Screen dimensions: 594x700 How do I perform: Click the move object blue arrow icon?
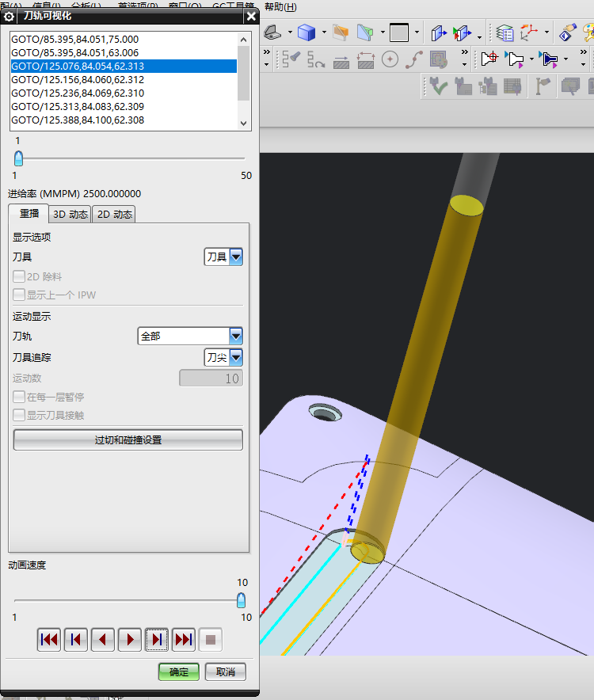[438, 32]
